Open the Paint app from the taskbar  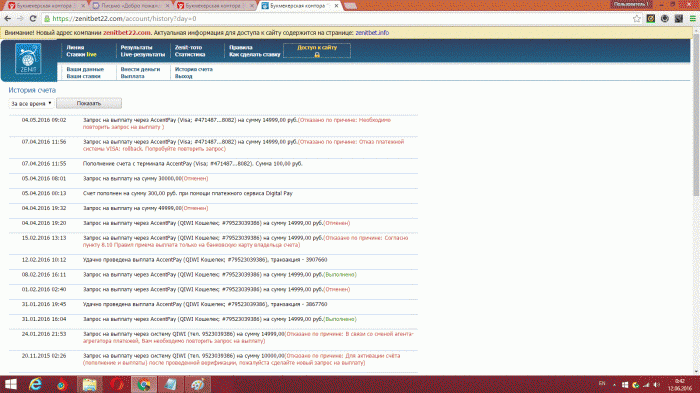(x=198, y=384)
